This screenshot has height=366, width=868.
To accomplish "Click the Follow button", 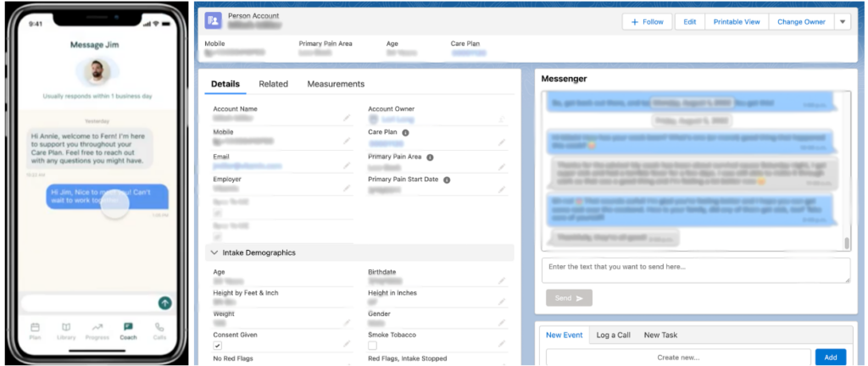I will tap(647, 21).
